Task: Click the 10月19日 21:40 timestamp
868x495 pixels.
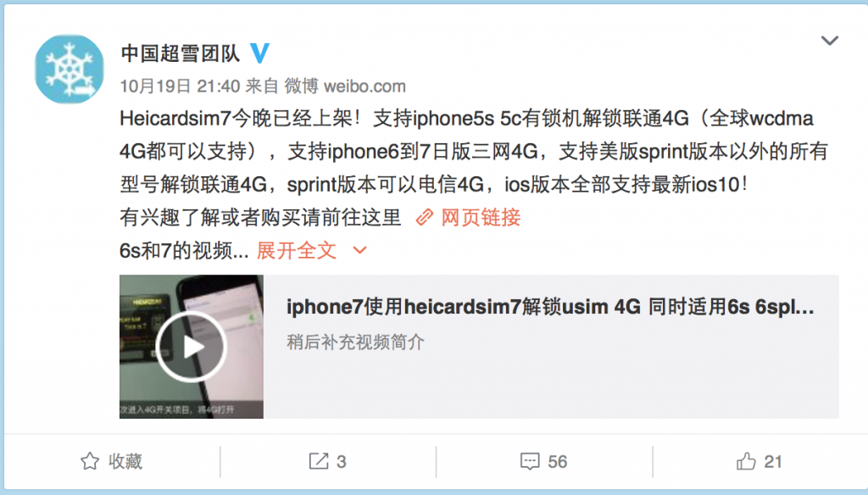Action: click(x=180, y=86)
